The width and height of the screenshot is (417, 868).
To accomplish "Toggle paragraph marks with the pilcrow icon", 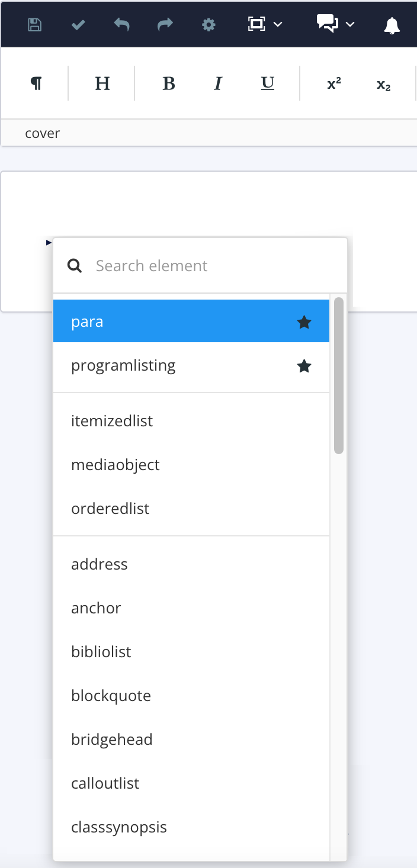I will [x=36, y=83].
